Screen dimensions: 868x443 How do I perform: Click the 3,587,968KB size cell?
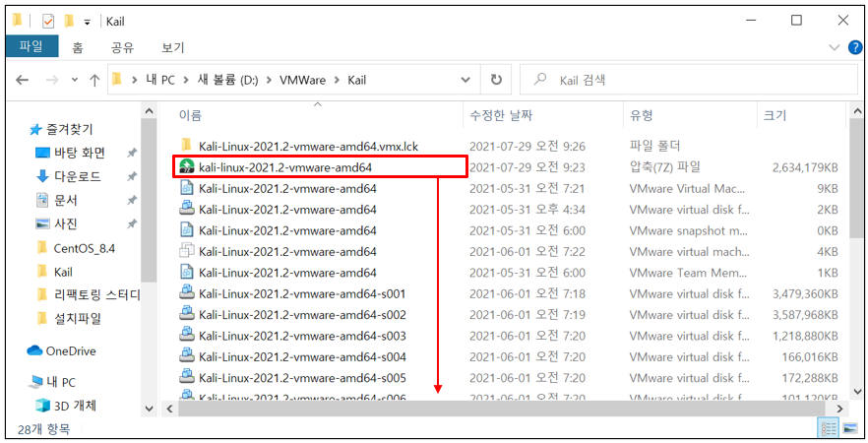[x=805, y=315]
